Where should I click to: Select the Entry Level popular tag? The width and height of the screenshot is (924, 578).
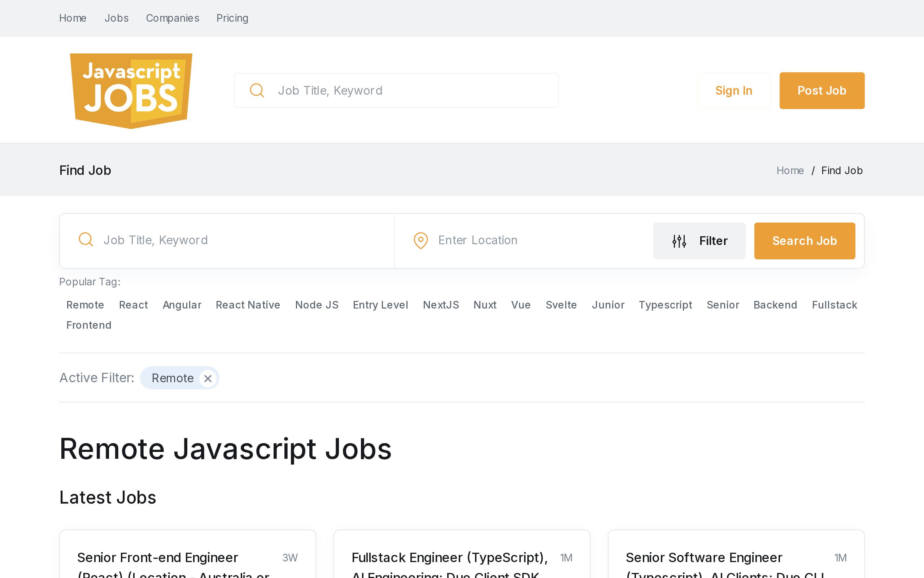point(380,305)
